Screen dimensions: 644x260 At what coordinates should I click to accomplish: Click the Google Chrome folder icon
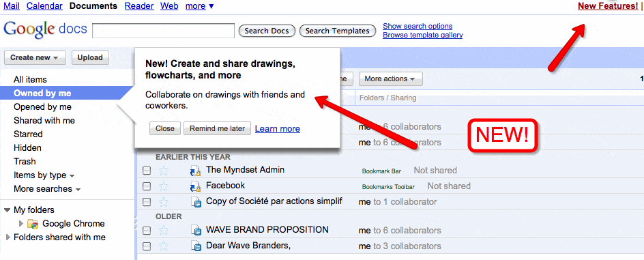click(33, 224)
